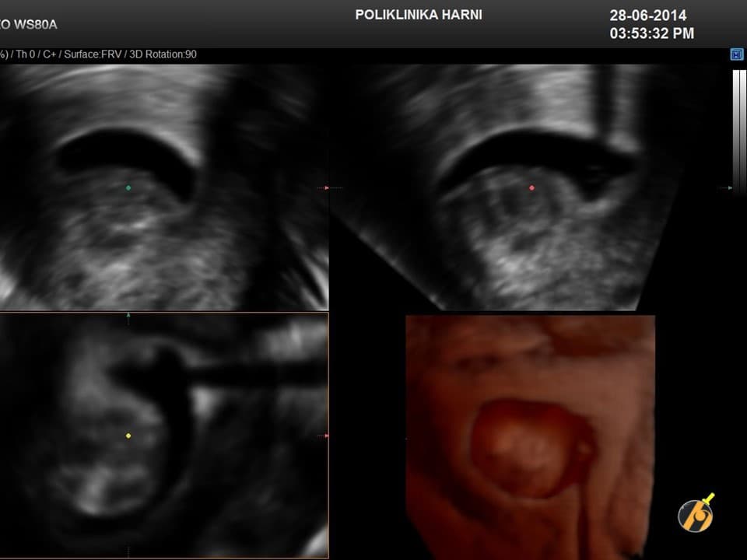Click red axis arrow beside bottom-left plane
Image resolution: width=747 pixels, height=560 pixels.
(x=324, y=436)
